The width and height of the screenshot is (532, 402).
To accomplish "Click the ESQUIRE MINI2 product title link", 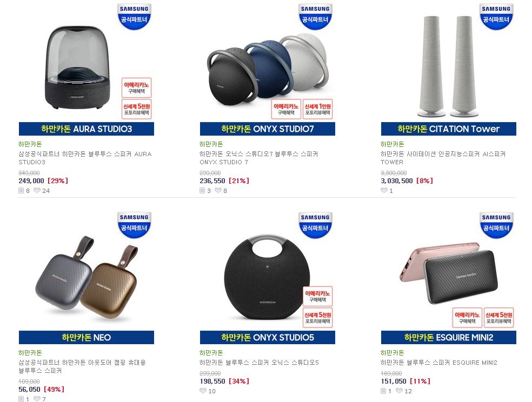I will (438, 363).
